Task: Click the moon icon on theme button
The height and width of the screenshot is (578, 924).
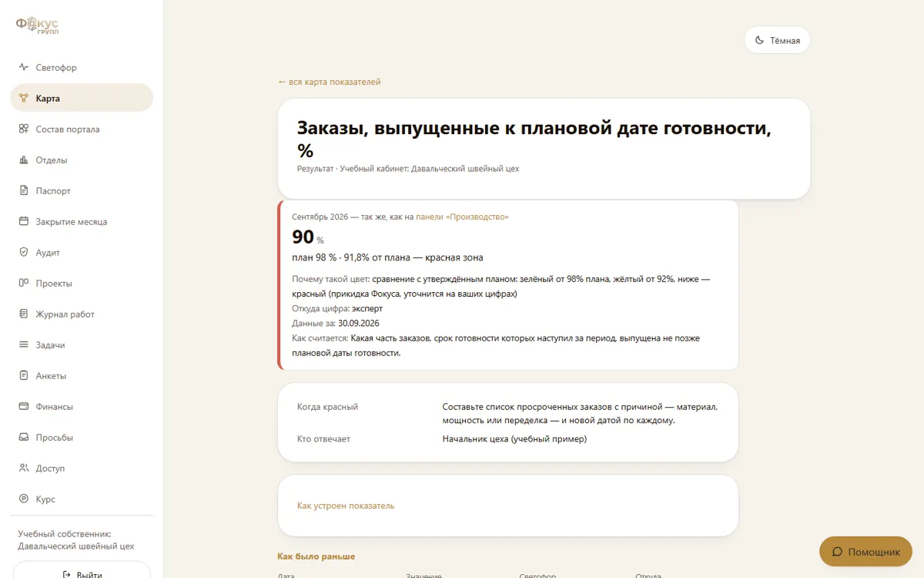Action: pyautogui.click(x=759, y=40)
